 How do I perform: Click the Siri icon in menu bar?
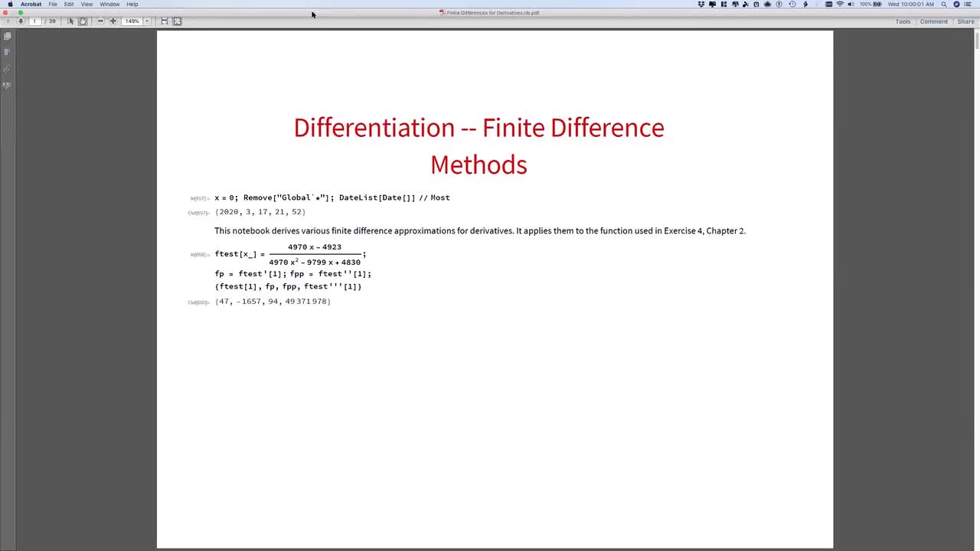pos(956,4)
